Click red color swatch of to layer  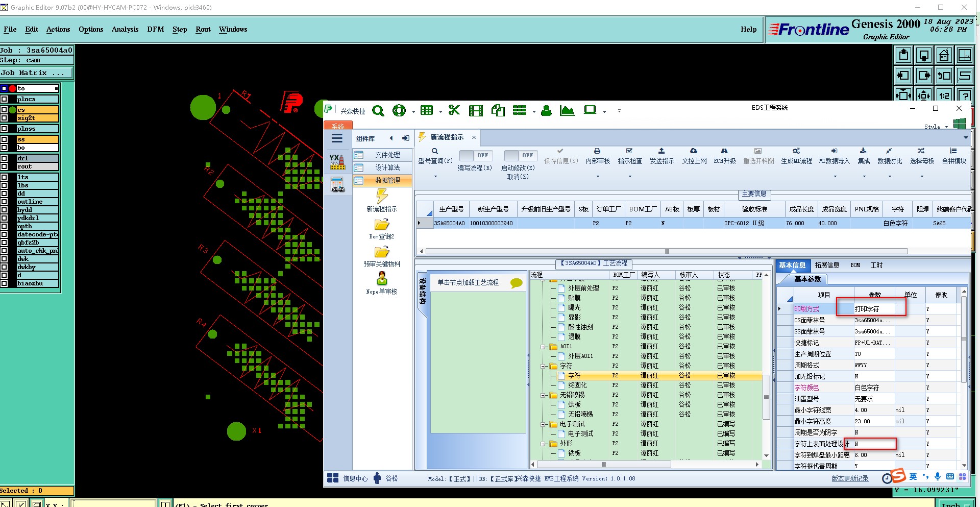click(12, 88)
